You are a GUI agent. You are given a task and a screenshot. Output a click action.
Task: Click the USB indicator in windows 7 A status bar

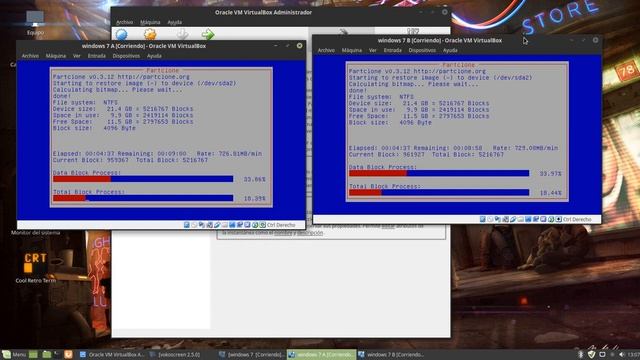tap(217, 225)
